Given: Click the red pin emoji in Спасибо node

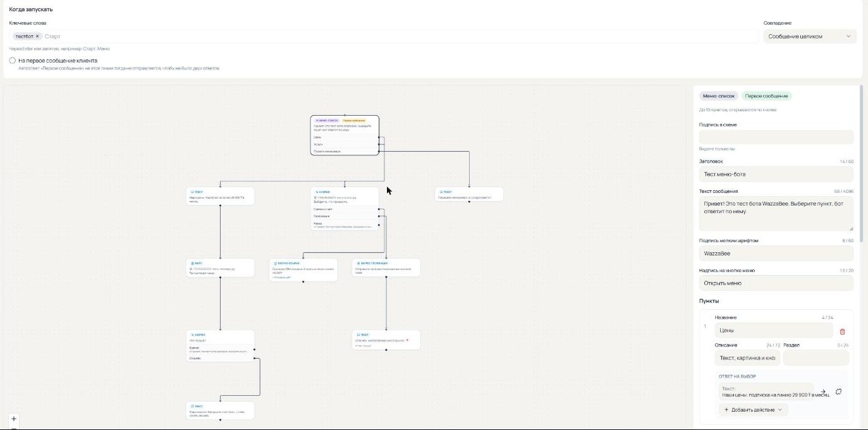Looking at the screenshot, I should pos(407,340).
